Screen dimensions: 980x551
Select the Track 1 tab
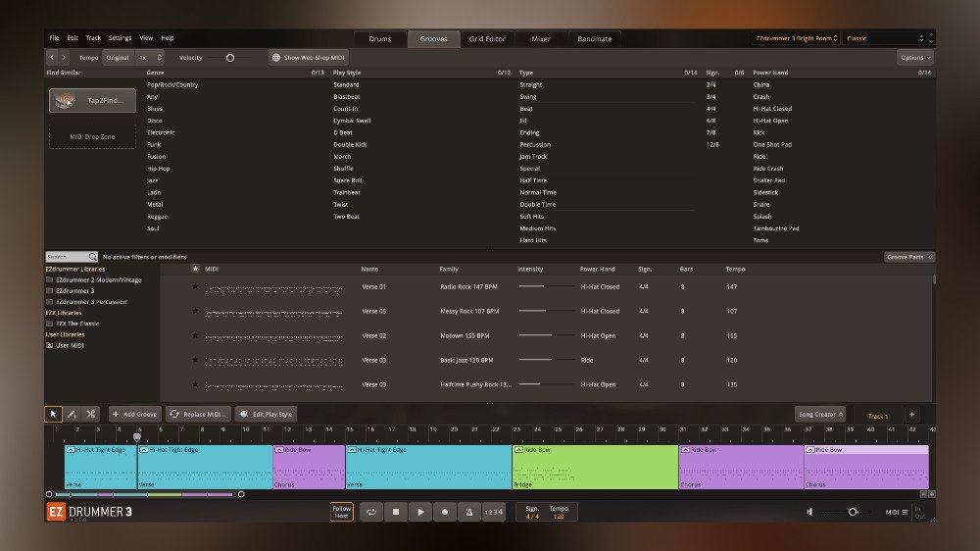coord(877,416)
